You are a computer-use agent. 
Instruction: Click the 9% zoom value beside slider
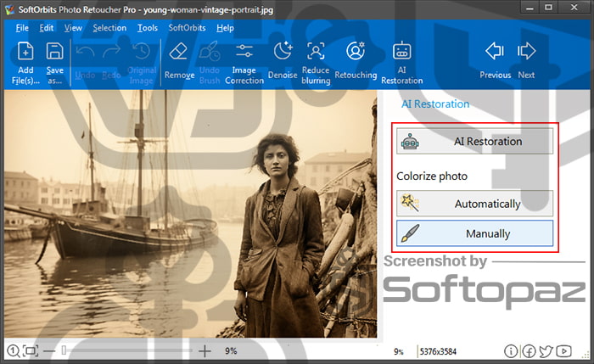[x=231, y=351]
